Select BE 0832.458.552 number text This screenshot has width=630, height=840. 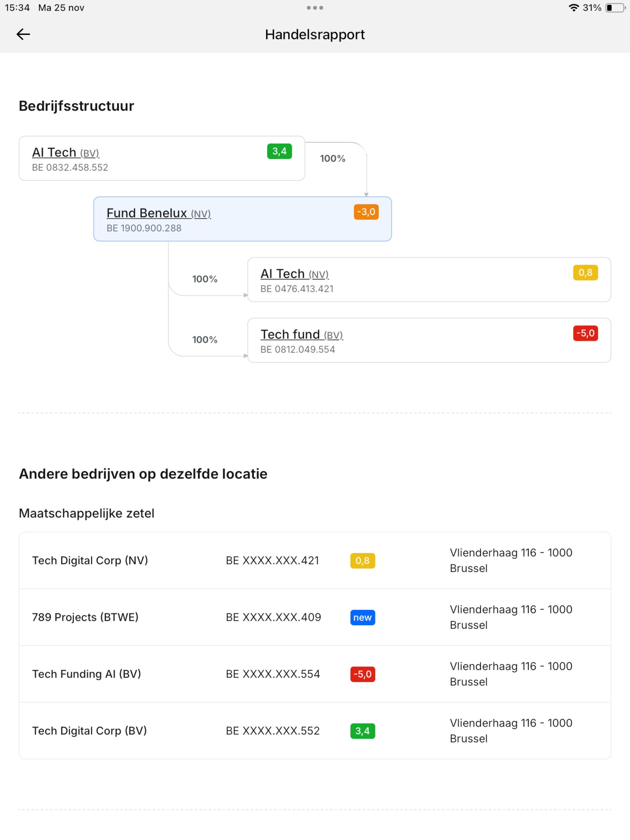tap(70, 168)
